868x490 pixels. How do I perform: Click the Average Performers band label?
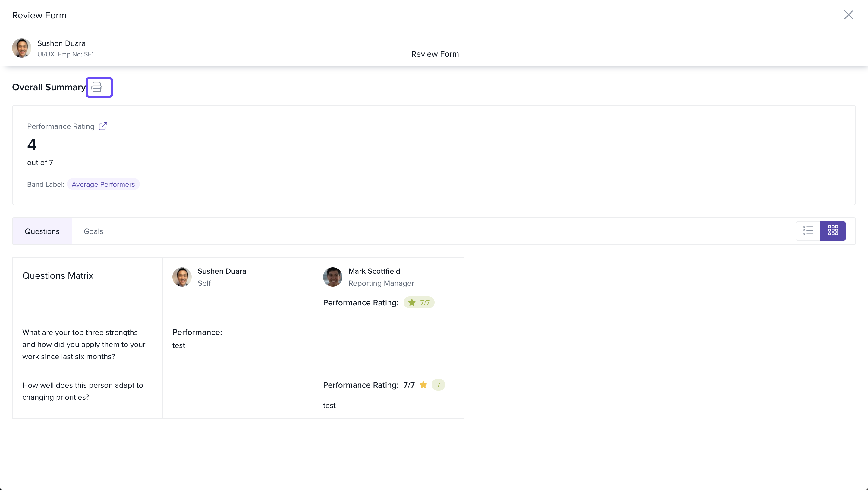coord(103,184)
